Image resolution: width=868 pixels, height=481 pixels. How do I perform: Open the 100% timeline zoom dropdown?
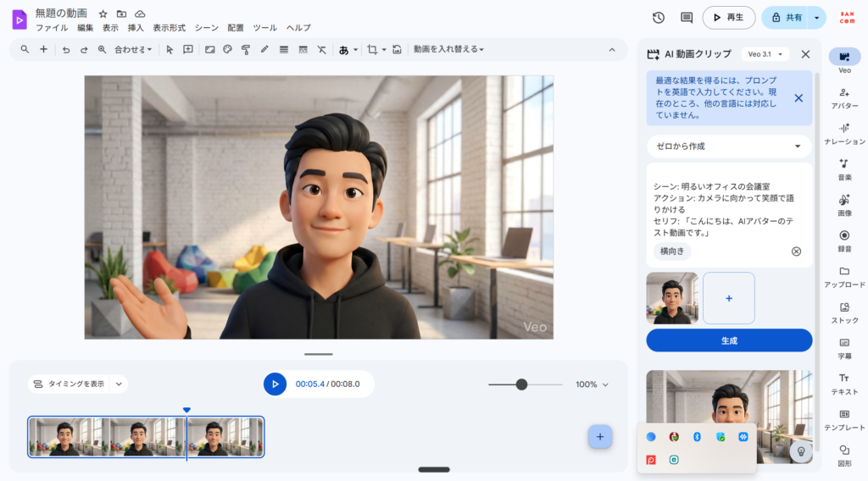click(592, 384)
